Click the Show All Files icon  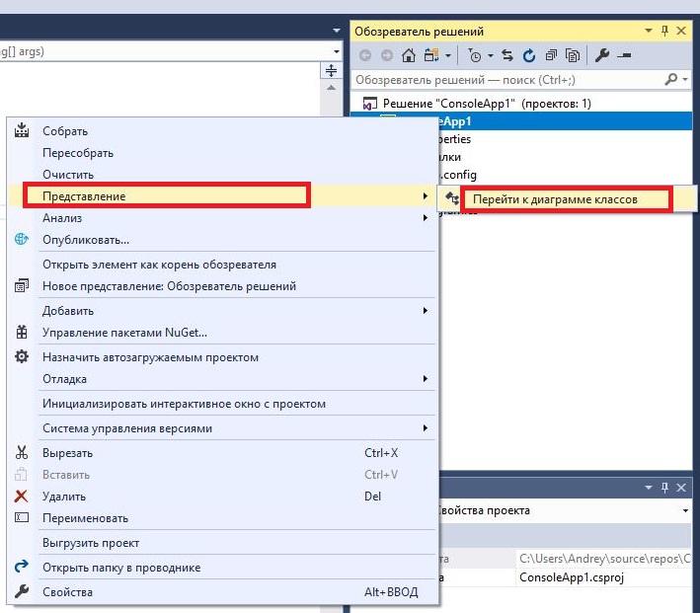coord(573,55)
